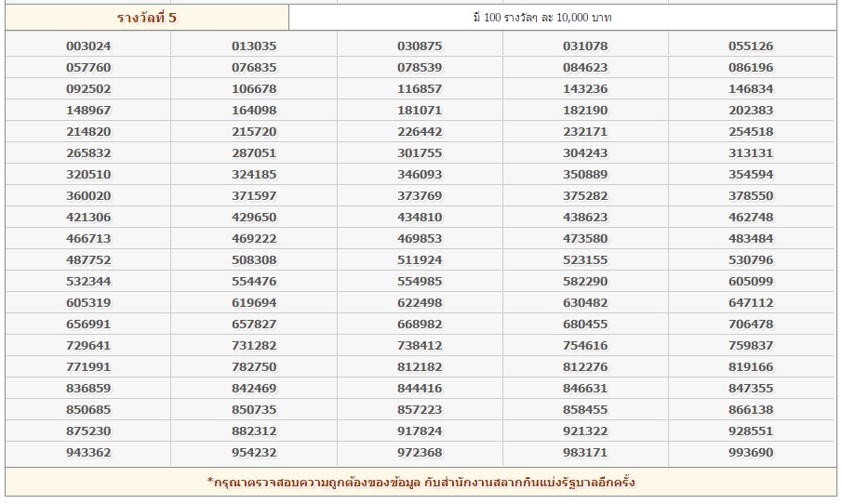Select lottery number 647112

click(751, 302)
